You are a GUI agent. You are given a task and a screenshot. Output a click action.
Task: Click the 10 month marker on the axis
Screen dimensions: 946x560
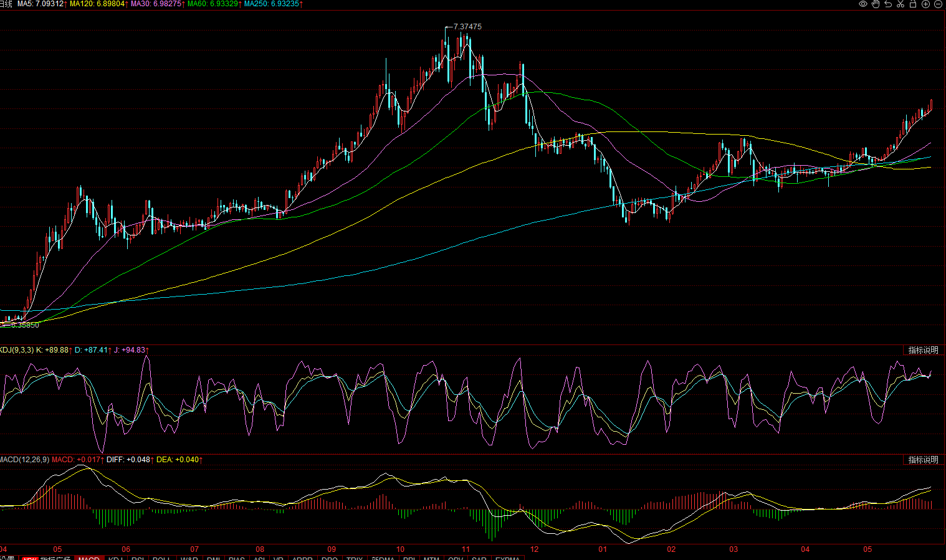[400, 549]
